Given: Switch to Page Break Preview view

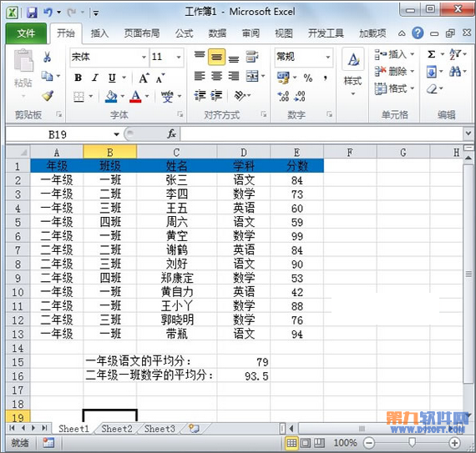Looking at the screenshot, I should pos(319,443).
